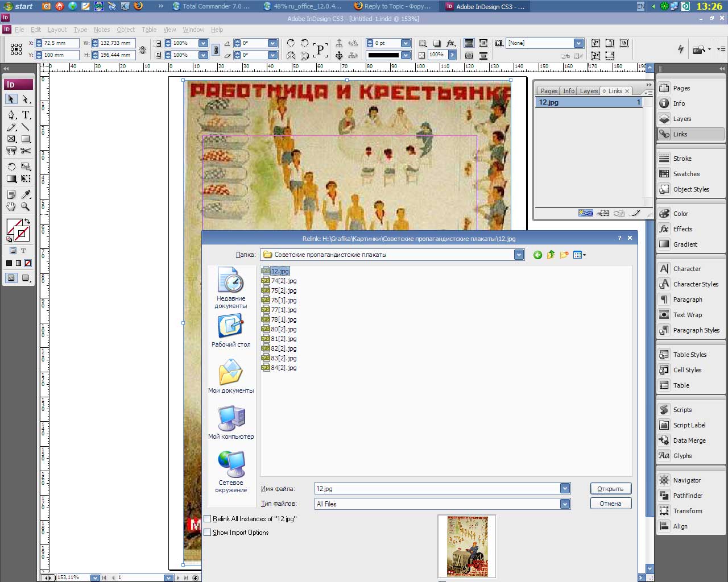Apply None to fill in toolbox
Image resolution: width=728 pixels, height=582 pixels.
27,263
